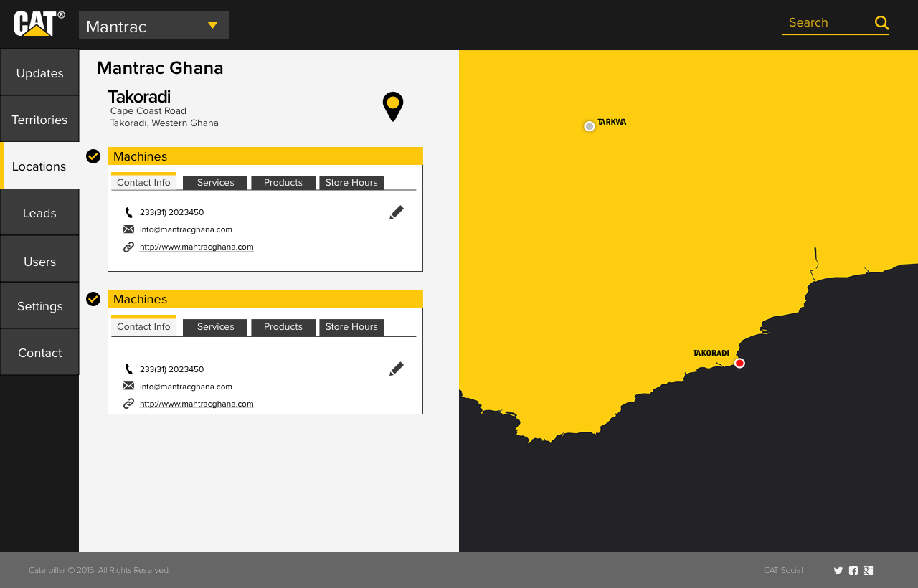The width and height of the screenshot is (918, 588).
Task: Go to Users in the sidebar
Action: point(39,259)
